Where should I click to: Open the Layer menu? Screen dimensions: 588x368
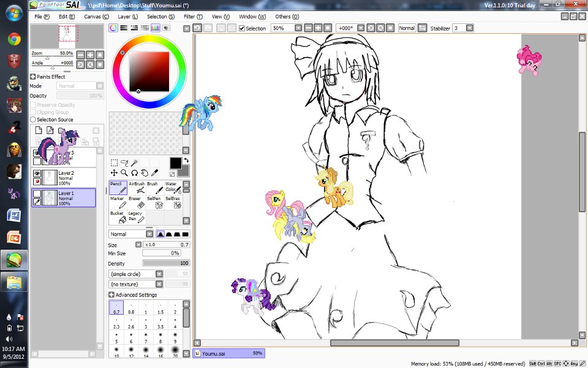pyautogui.click(x=128, y=17)
